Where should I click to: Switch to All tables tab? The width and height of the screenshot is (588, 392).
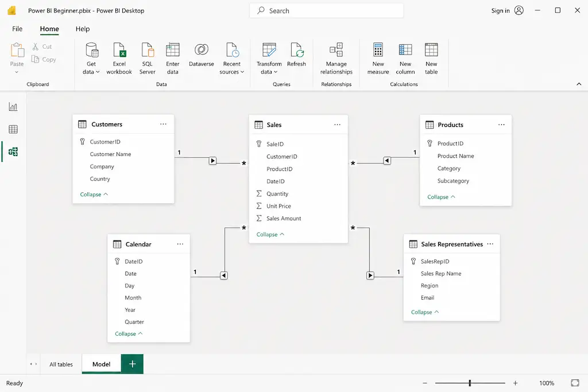61,364
